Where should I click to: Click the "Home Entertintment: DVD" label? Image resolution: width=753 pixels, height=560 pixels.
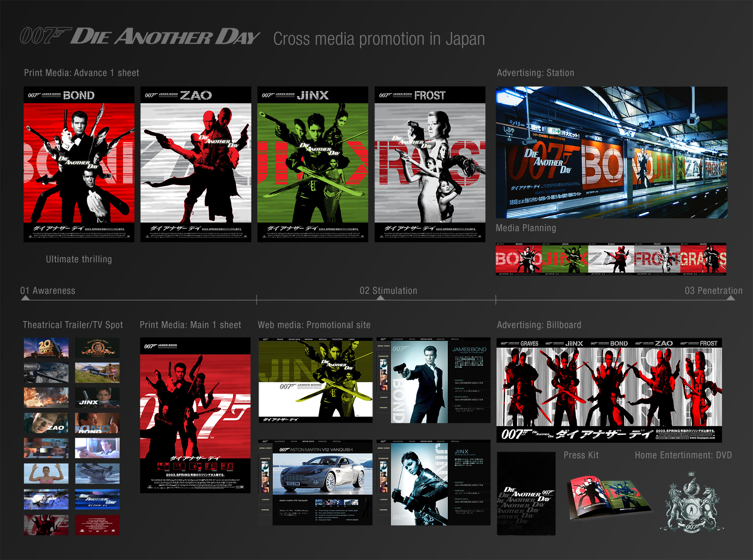(x=683, y=455)
